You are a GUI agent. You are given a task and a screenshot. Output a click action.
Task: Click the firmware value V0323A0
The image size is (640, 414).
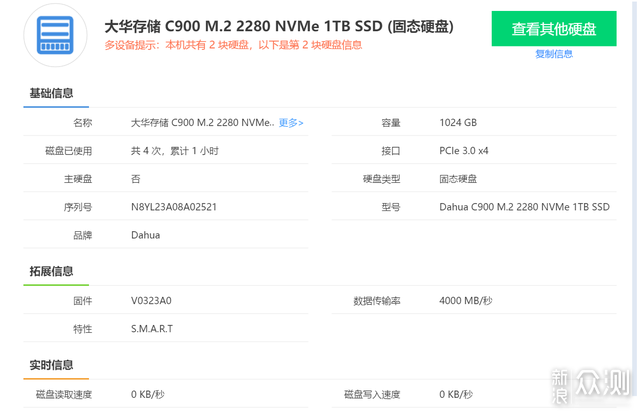click(151, 301)
